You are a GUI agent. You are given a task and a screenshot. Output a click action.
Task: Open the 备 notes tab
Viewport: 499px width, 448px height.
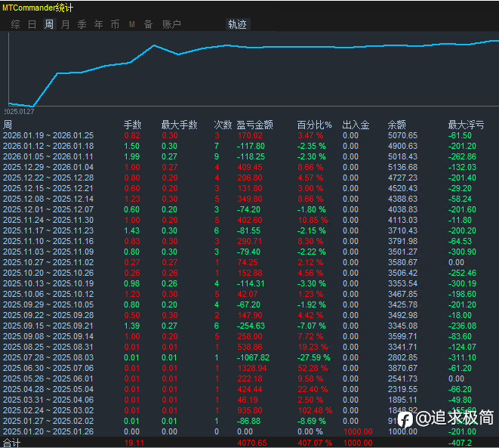point(148,24)
